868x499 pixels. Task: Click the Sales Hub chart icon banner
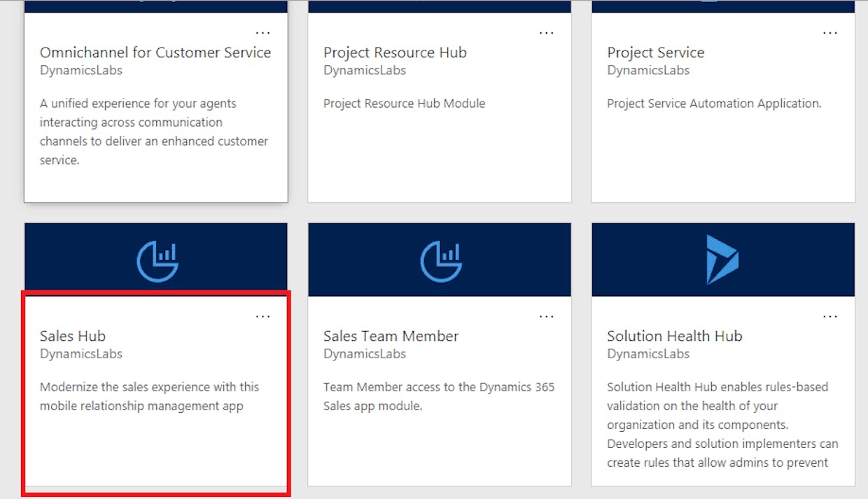(x=156, y=260)
